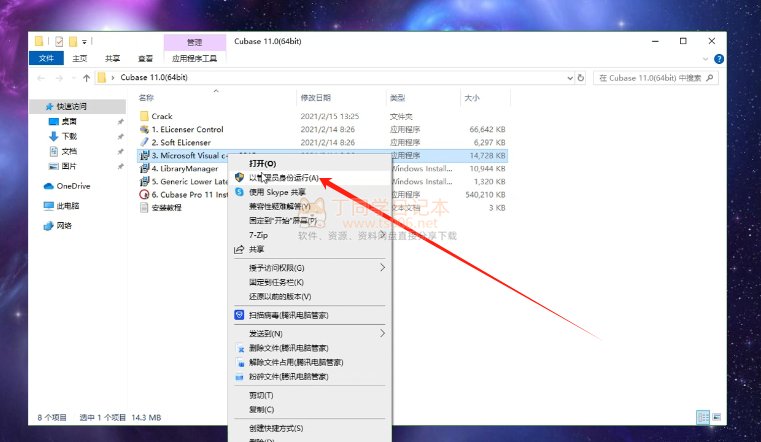This screenshot has width=761, height=442.
Task: Choose 以管理员身份运行 from context menu
Action: coord(283,178)
